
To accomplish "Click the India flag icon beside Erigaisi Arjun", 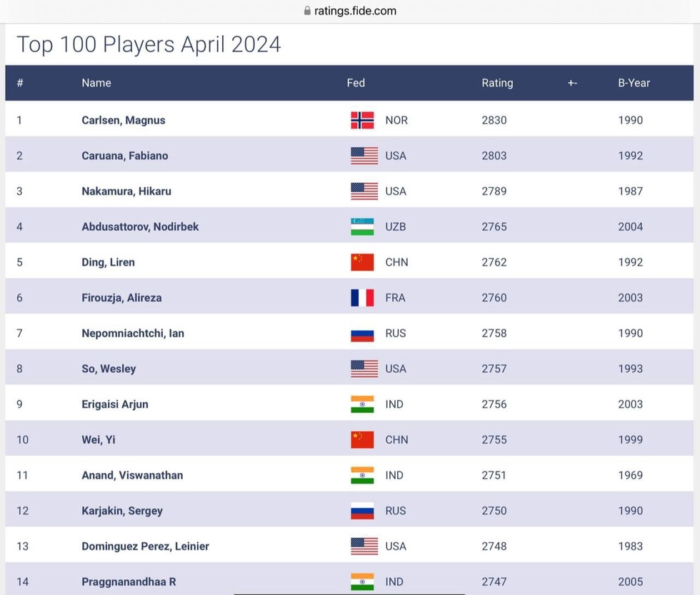I will point(362,404).
